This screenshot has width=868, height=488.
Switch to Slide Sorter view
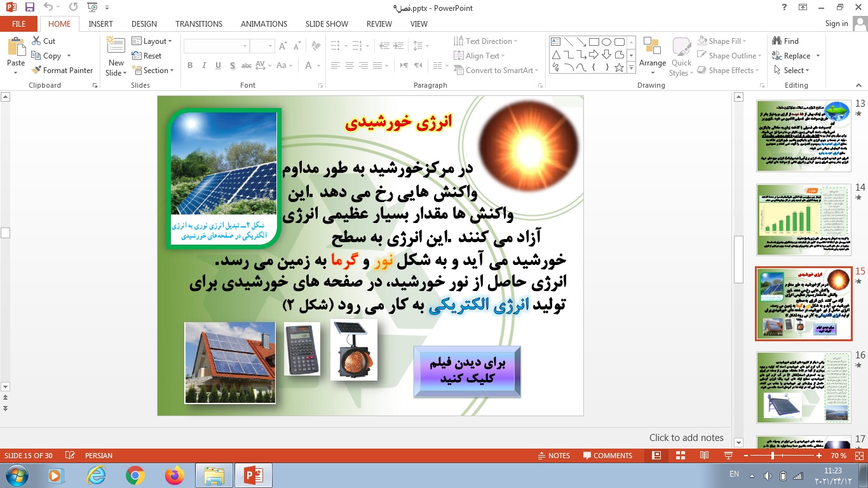point(681,456)
